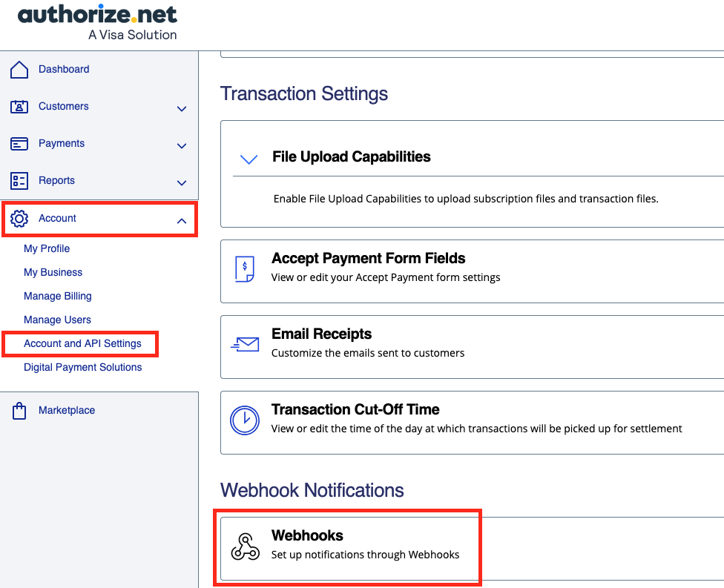The image size is (724, 588).
Task: Select the Payments menu item
Action: [x=62, y=144]
